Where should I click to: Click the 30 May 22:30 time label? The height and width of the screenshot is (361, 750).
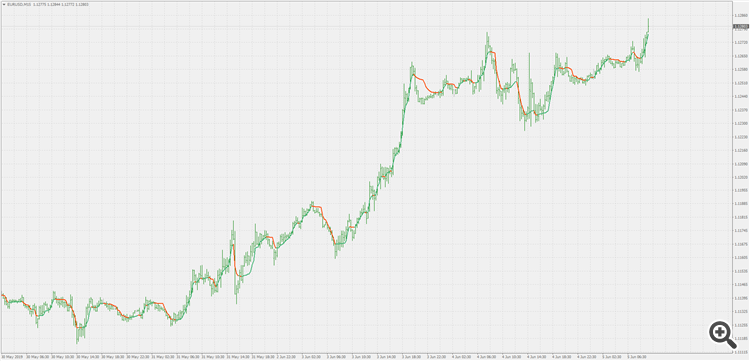pos(137,357)
